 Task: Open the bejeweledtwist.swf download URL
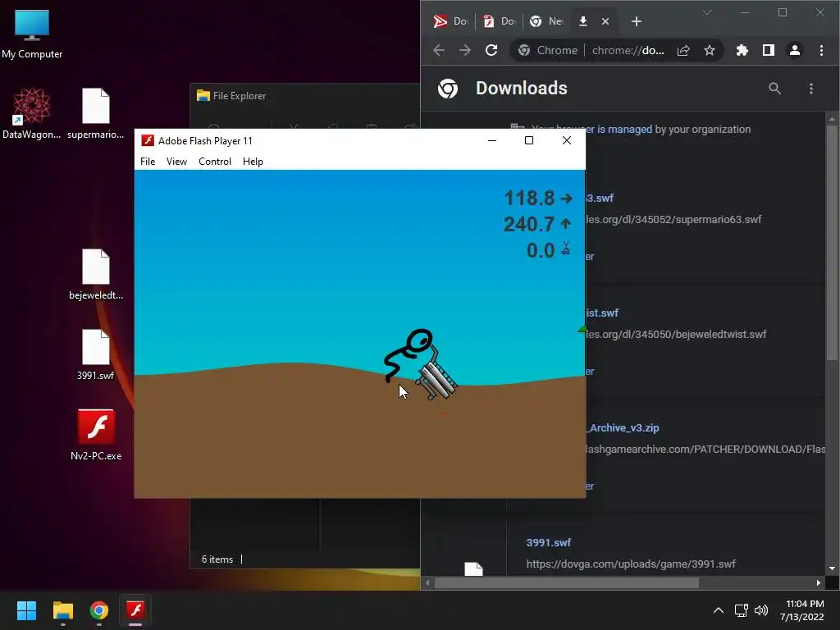pyautogui.click(x=676, y=335)
